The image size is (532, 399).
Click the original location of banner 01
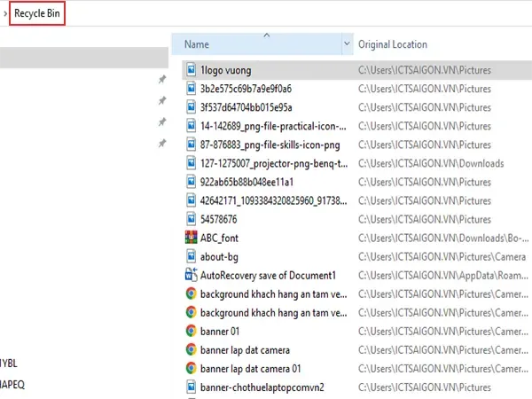tap(443, 332)
